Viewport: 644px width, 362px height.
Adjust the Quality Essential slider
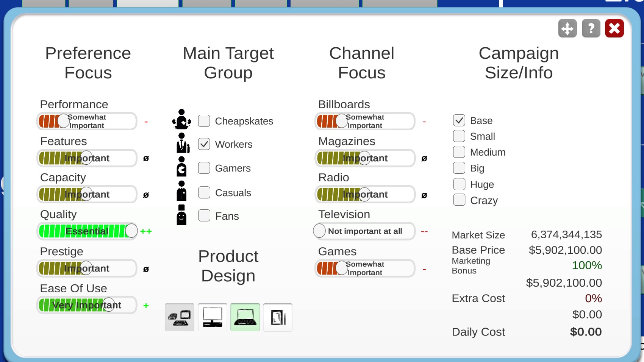(88, 231)
